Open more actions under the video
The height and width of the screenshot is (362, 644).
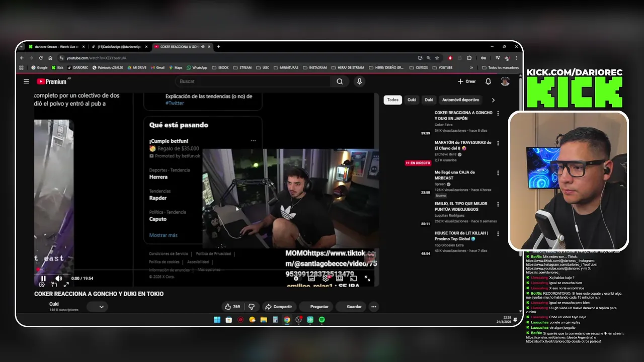pyautogui.click(x=373, y=307)
